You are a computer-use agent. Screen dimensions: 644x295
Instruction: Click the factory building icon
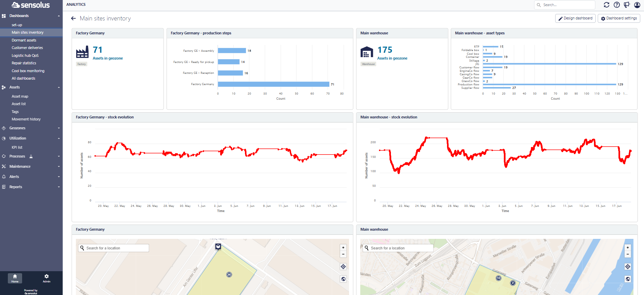[x=82, y=52]
